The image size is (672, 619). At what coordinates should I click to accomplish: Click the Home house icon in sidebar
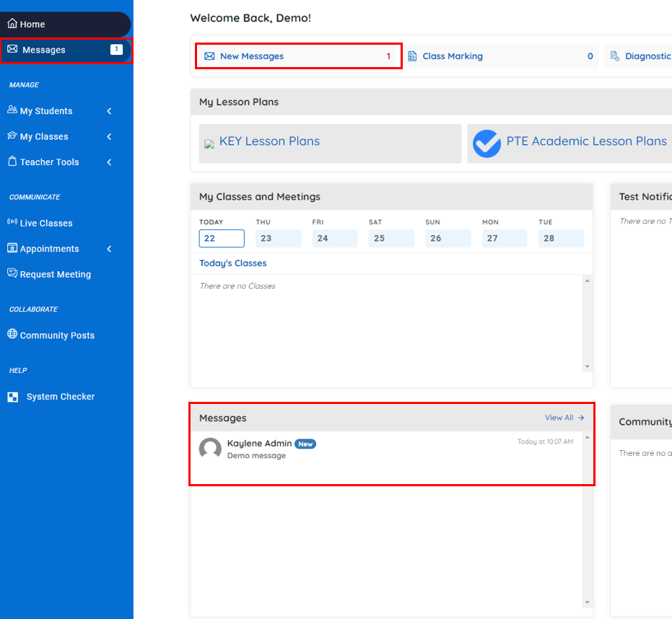[12, 24]
